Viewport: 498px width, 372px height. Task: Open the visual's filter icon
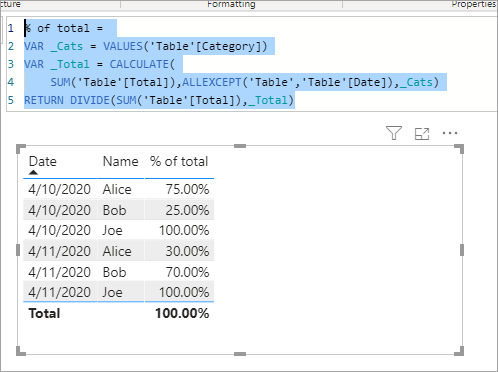click(394, 133)
